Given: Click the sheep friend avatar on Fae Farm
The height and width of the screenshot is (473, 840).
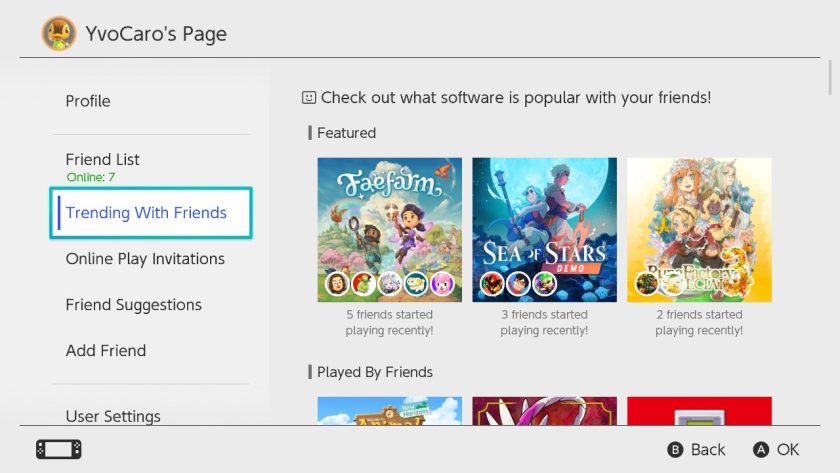Looking at the screenshot, I should [416, 284].
